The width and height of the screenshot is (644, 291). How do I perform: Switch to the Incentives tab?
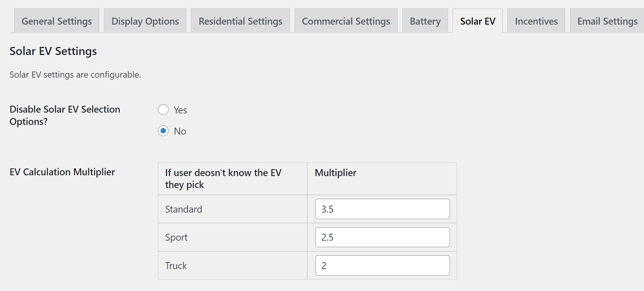[536, 21]
